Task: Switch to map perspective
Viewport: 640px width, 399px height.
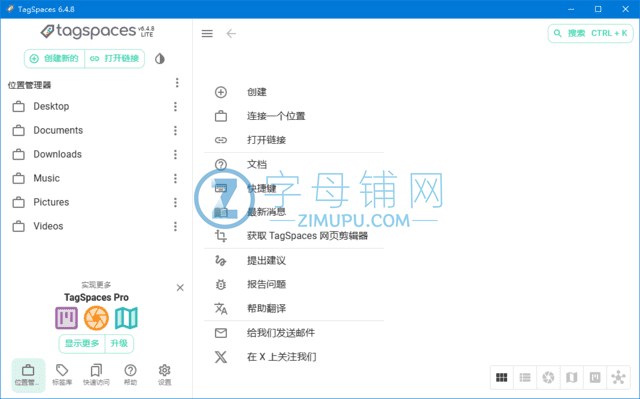Action: pyautogui.click(x=571, y=378)
